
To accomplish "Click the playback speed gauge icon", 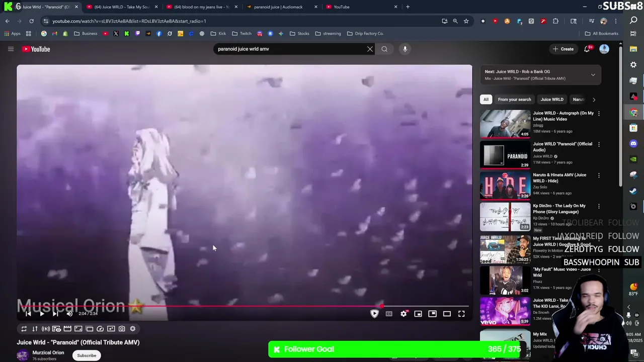I will 100,329.
